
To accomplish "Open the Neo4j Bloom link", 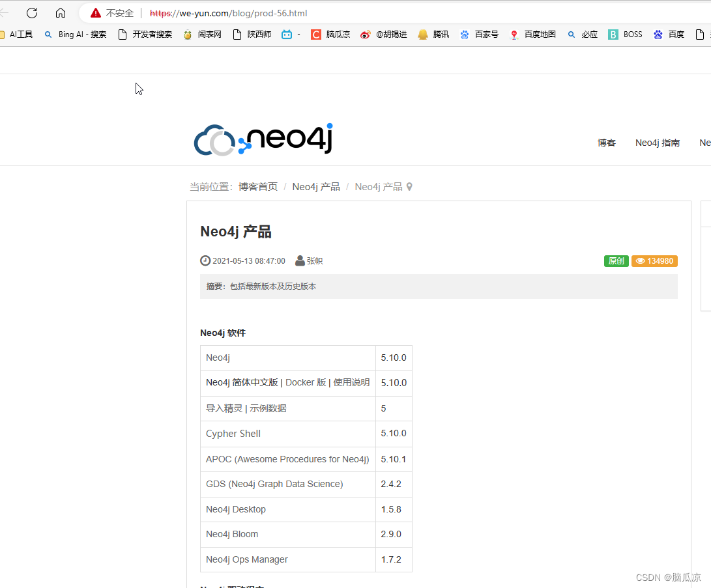I will click(232, 534).
